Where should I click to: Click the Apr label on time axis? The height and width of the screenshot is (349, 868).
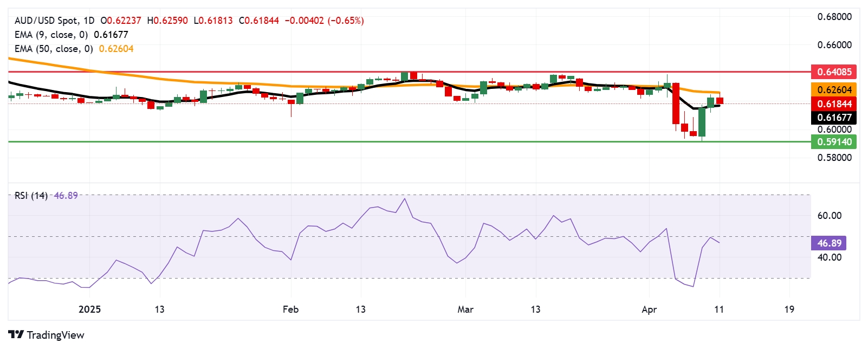click(x=649, y=309)
